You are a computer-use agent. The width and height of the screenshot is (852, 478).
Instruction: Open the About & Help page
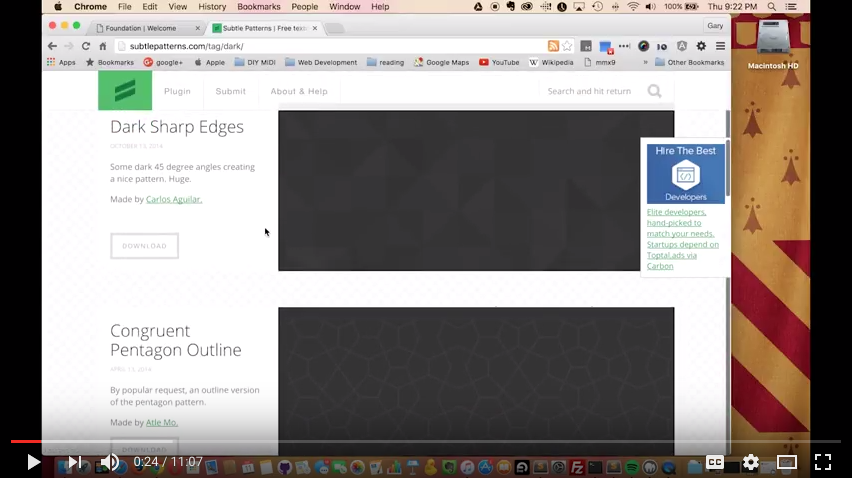298,91
